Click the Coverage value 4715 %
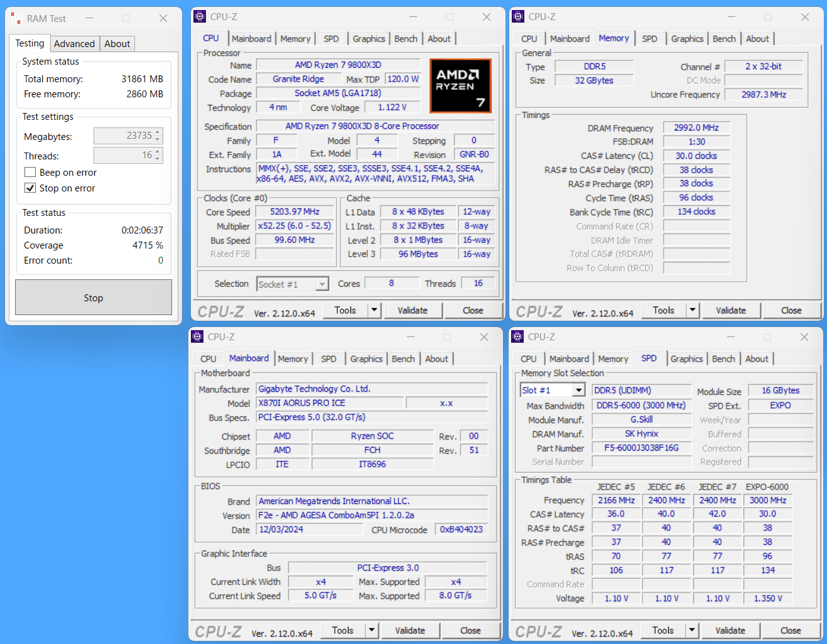This screenshot has height=644, width=827. pos(148,245)
